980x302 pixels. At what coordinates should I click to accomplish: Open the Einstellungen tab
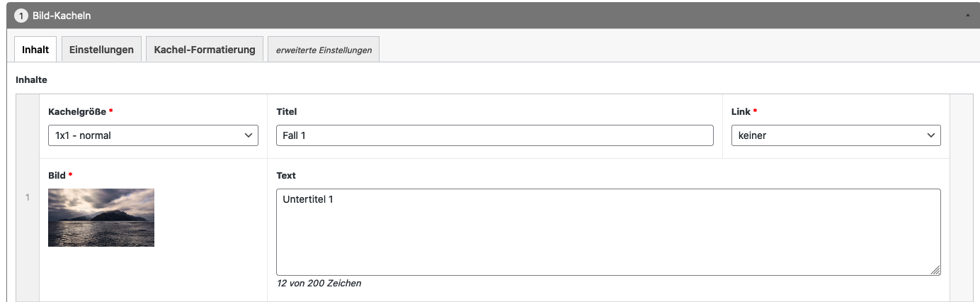click(101, 50)
